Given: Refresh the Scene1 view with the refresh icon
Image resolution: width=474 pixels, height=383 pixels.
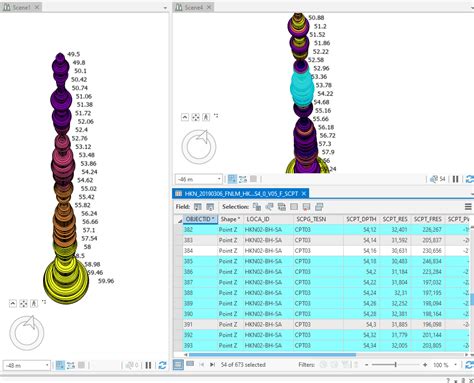Looking at the screenshot, I should point(162,365).
